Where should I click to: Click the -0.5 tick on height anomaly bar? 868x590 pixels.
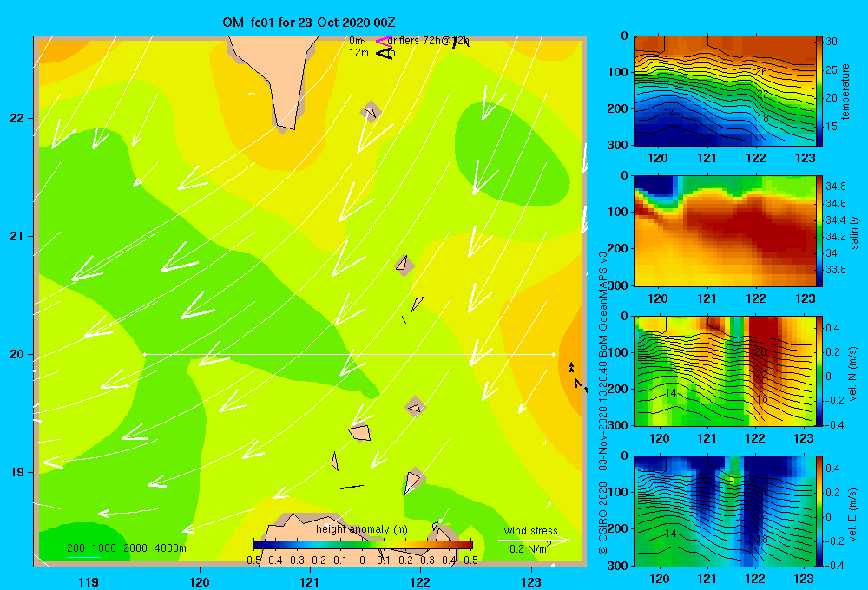pos(251,560)
